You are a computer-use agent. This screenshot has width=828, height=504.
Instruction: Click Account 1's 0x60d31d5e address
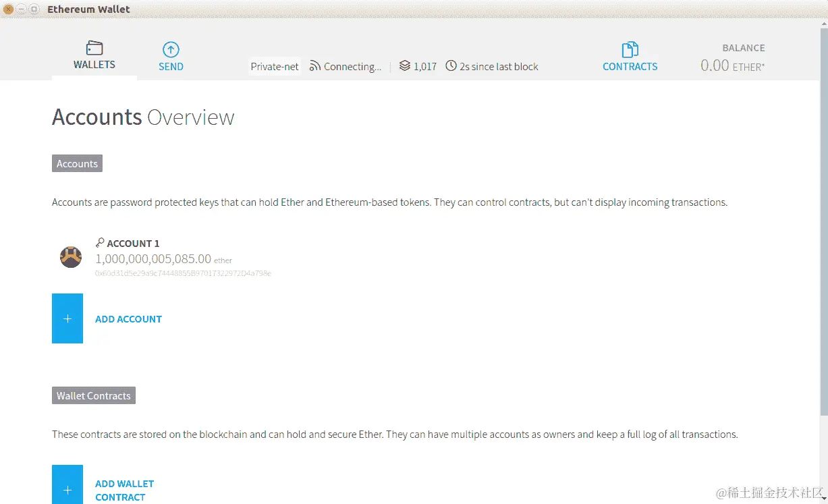click(x=183, y=273)
